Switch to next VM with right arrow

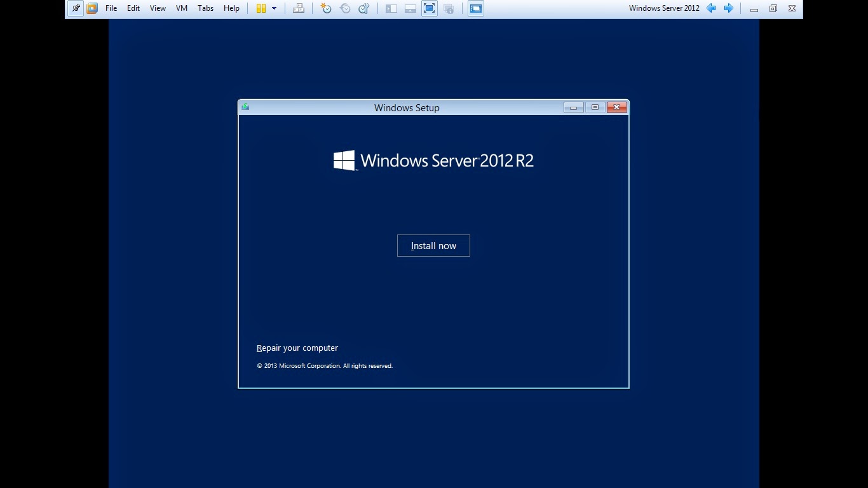pos(729,8)
